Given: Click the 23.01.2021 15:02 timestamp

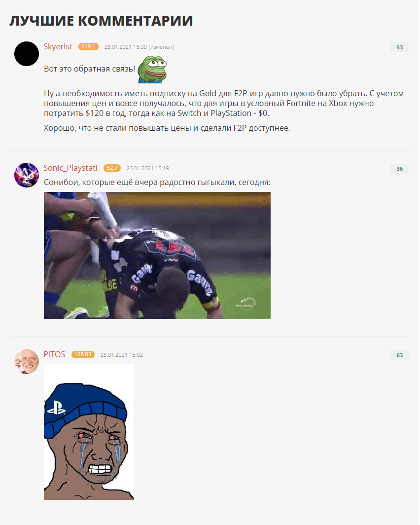Looking at the screenshot, I should (121, 355).
